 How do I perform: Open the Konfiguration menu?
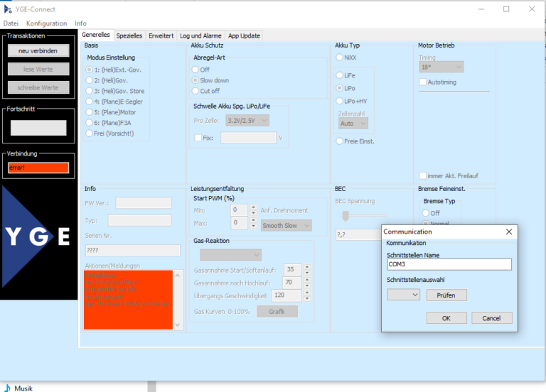click(46, 23)
